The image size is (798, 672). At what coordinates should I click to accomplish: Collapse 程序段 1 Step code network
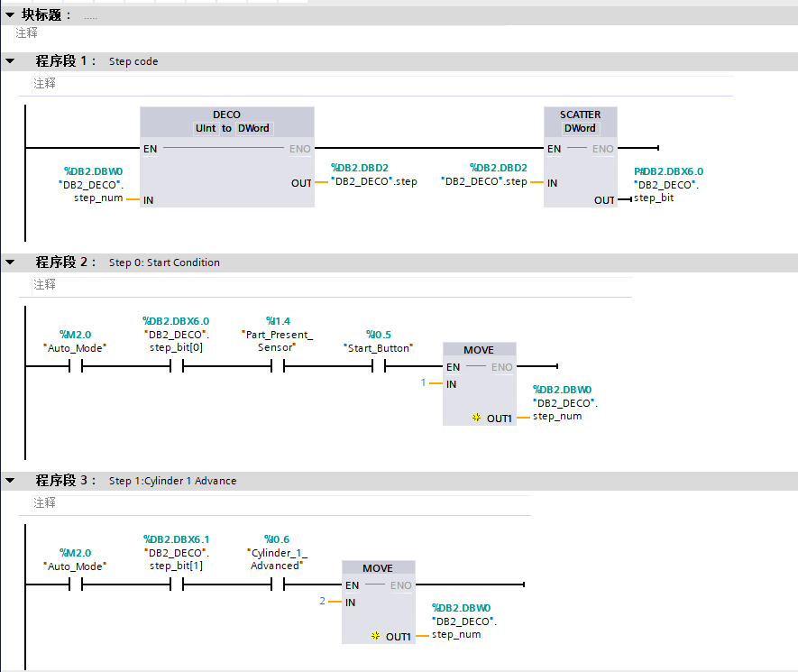(x=10, y=61)
